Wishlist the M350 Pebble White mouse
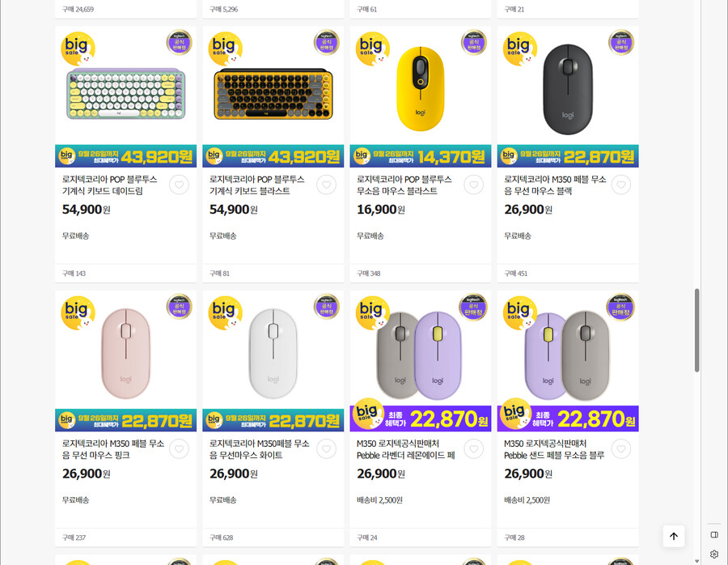This screenshot has width=728, height=565. 326,449
